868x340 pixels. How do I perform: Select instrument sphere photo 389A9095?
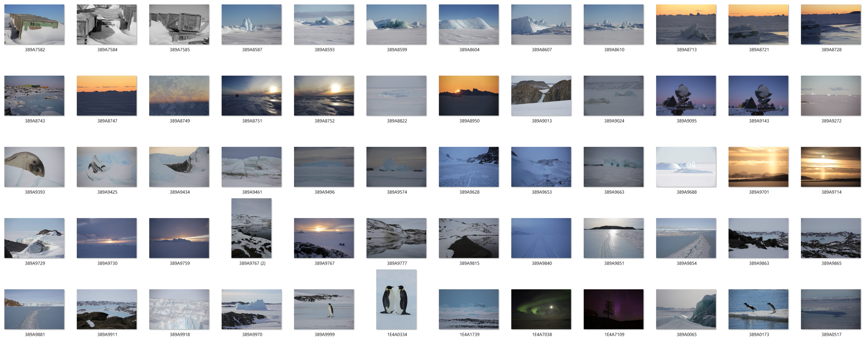pyautogui.click(x=686, y=96)
